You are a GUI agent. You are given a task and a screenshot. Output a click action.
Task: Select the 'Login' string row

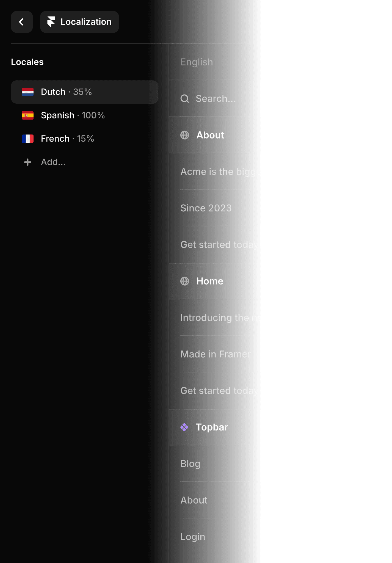193,537
